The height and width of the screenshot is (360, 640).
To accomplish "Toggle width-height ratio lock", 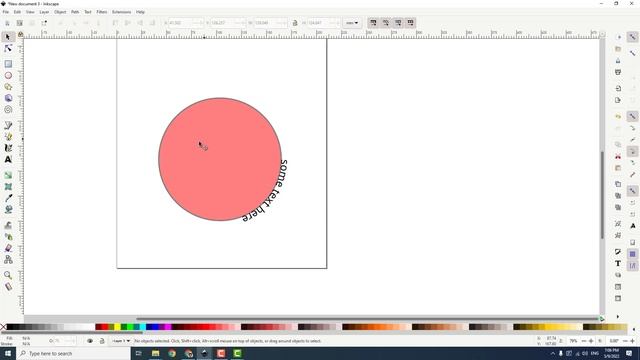I will point(295,23).
